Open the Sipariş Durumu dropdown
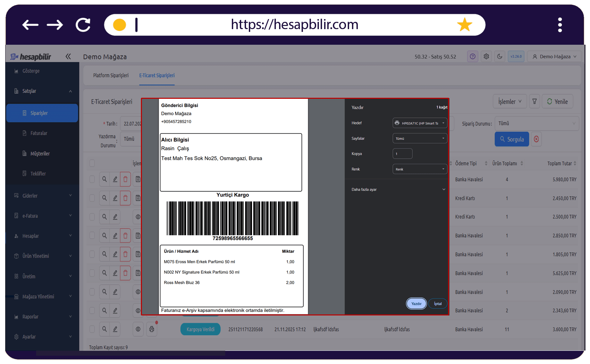This screenshot has height=364, width=590. (x=537, y=123)
